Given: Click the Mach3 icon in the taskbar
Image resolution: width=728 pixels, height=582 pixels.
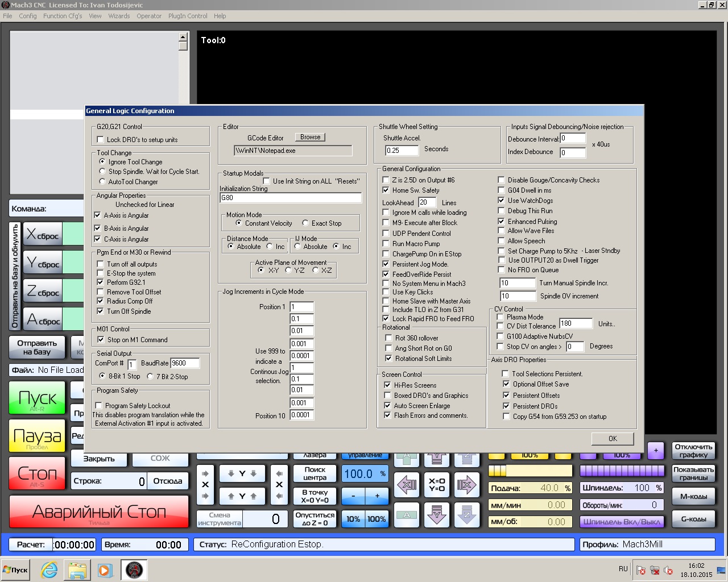Looking at the screenshot, I should tap(134, 569).
